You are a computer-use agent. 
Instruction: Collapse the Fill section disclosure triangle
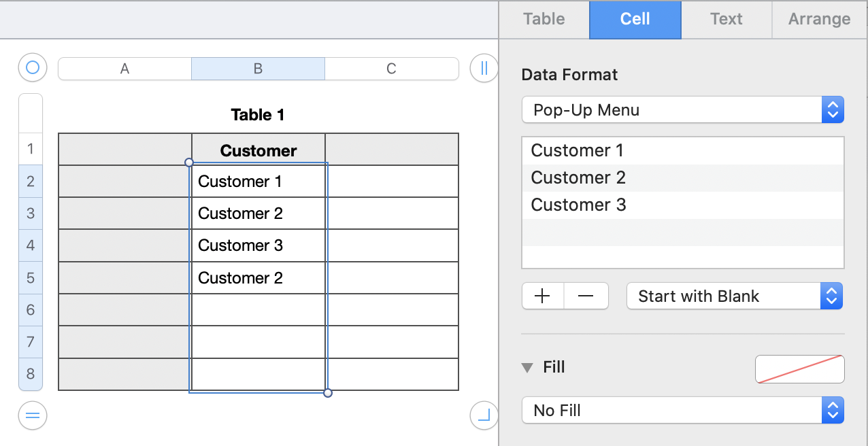click(x=527, y=368)
